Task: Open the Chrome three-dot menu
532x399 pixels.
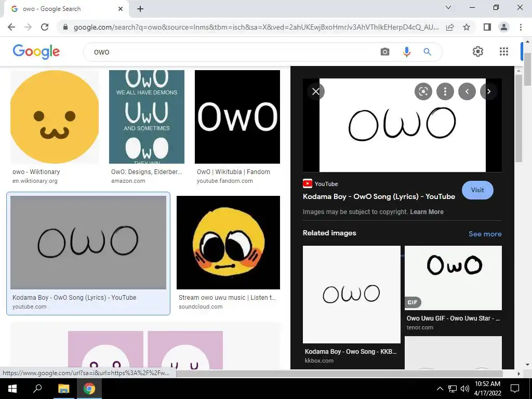Action: pos(521,27)
